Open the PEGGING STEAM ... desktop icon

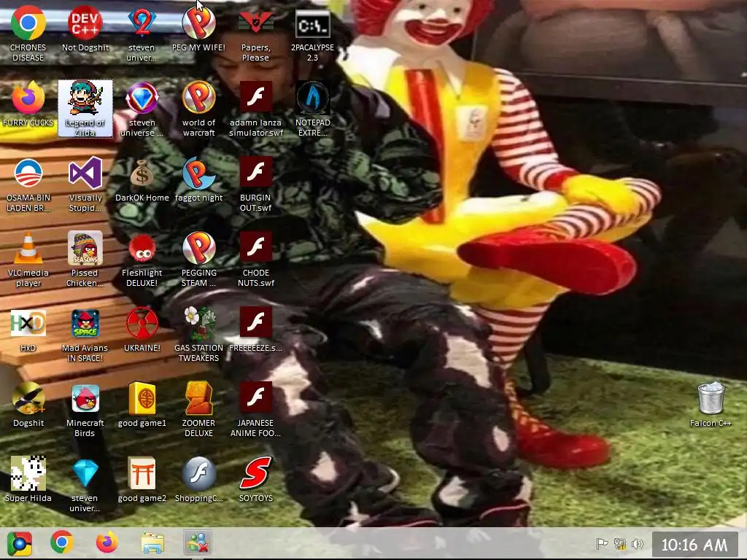[198, 248]
